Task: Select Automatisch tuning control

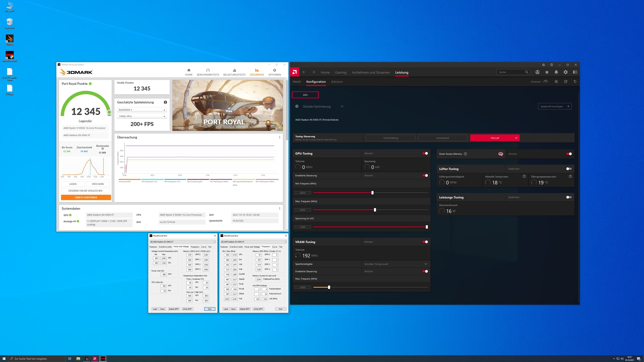Action: click(443, 138)
